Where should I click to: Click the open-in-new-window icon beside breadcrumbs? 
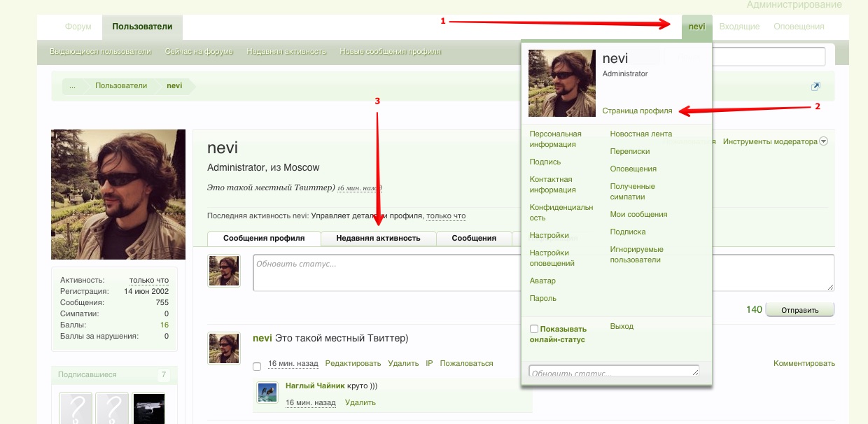(x=815, y=87)
